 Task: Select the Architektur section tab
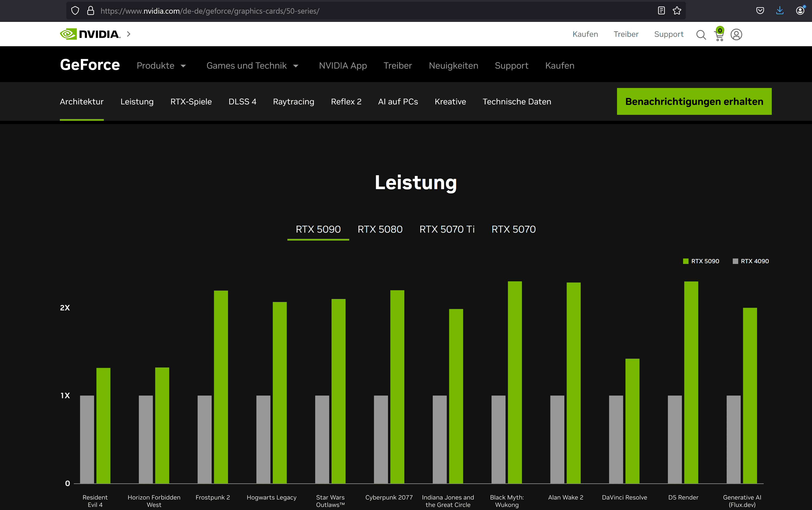click(81, 101)
